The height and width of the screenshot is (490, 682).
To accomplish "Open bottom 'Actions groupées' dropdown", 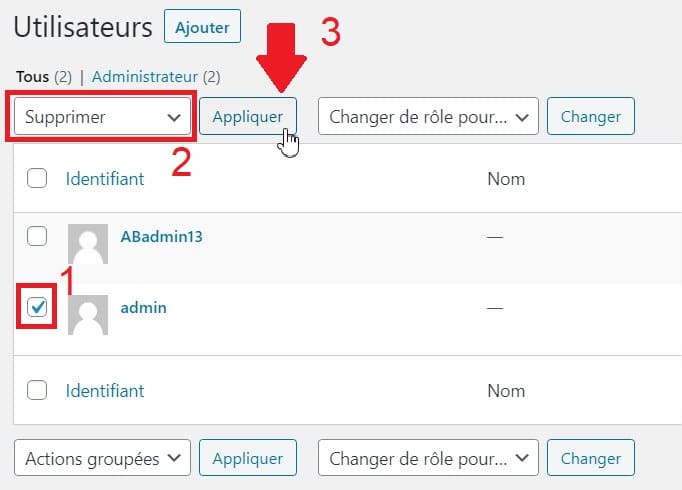I will point(103,459).
